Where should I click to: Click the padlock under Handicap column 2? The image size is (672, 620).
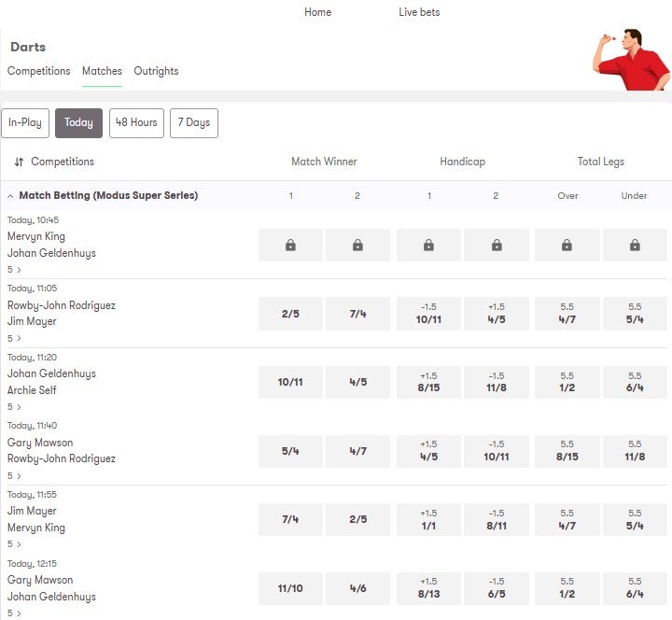click(x=496, y=246)
